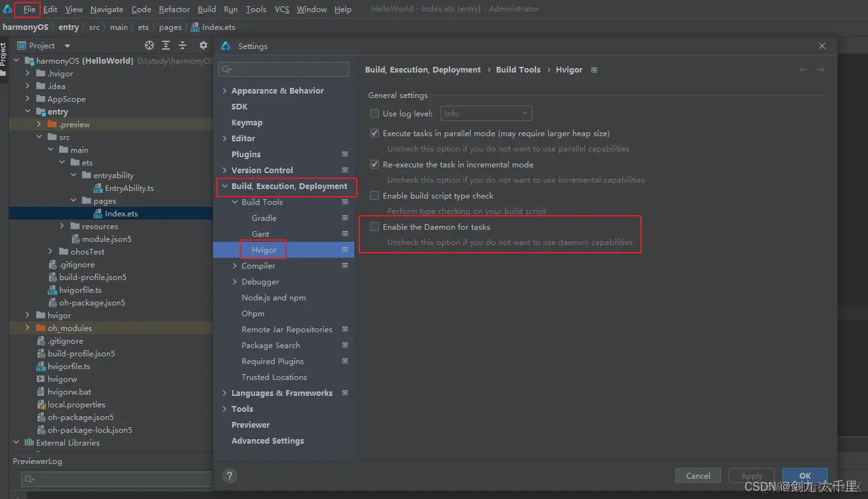Click the search icon in PreviewerLog field
This screenshot has height=499, width=868.
[x=30, y=479]
